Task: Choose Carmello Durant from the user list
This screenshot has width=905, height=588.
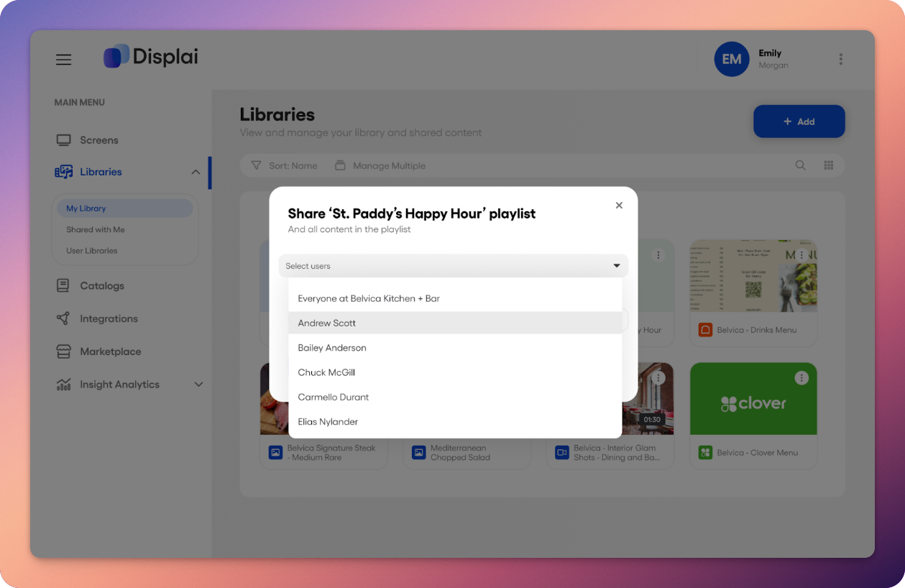Action: point(455,397)
